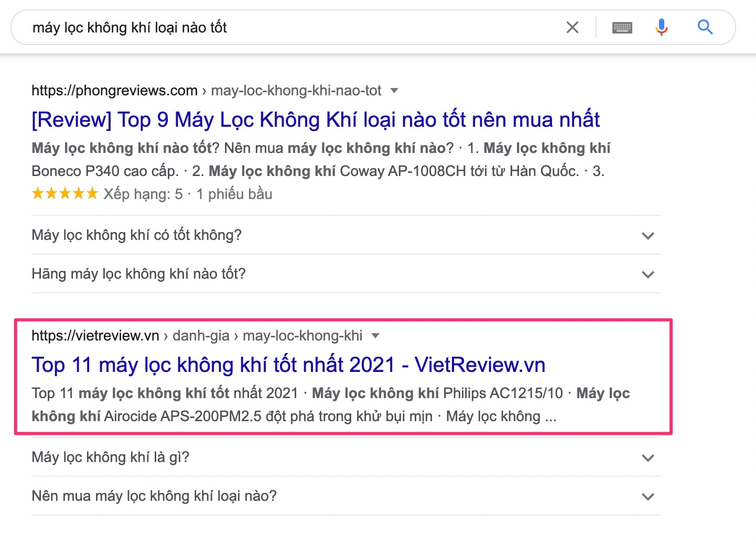This screenshot has height=549, width=756.
Task: Click the 'Xếp hạng: 5 · 1 phiếu bầu' text
Action: pos(188,194)
